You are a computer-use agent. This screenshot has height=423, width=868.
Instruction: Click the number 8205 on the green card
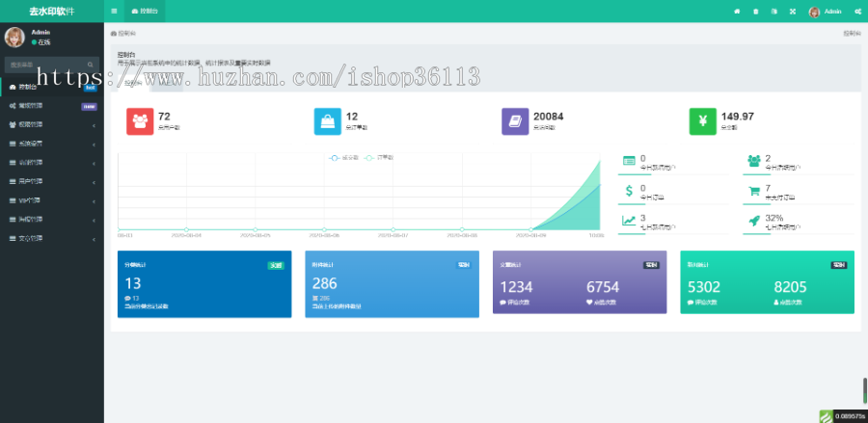coord(790,287)
